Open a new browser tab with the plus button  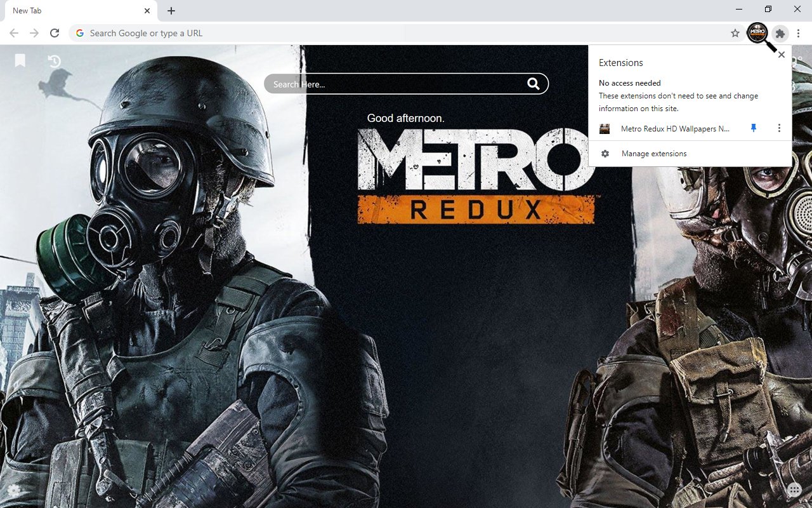point(171,11)
